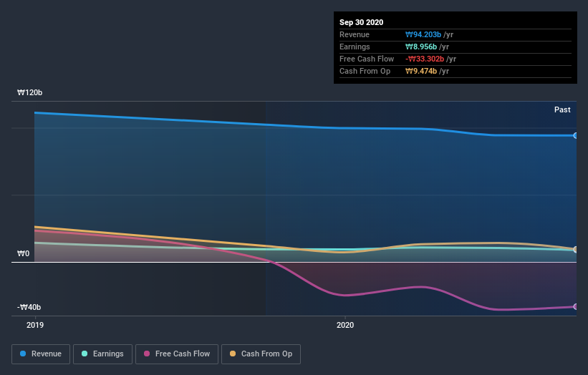Select the Cash From Op endpoint marker
The width and height of the screenshot is (588, 375).
click(x=576, y=249)
